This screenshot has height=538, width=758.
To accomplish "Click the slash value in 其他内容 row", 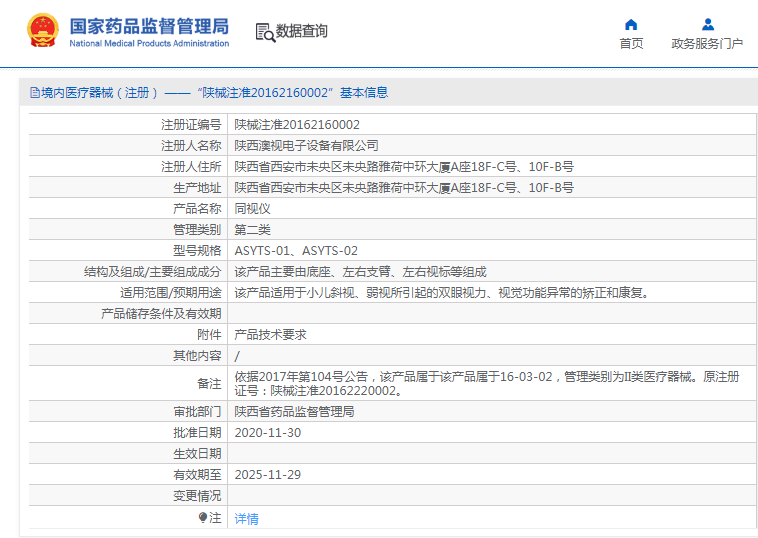I will (x=237, y=356).
